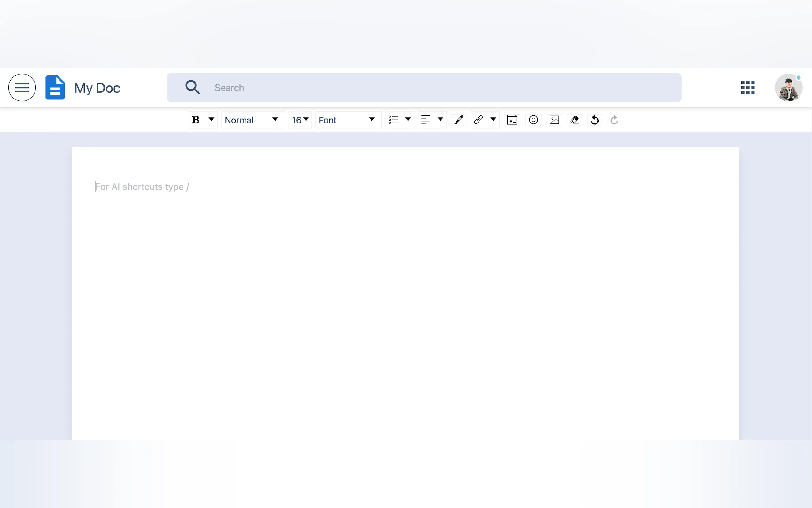Expand the bold style dropdown arrow

[x=212, y=119]
